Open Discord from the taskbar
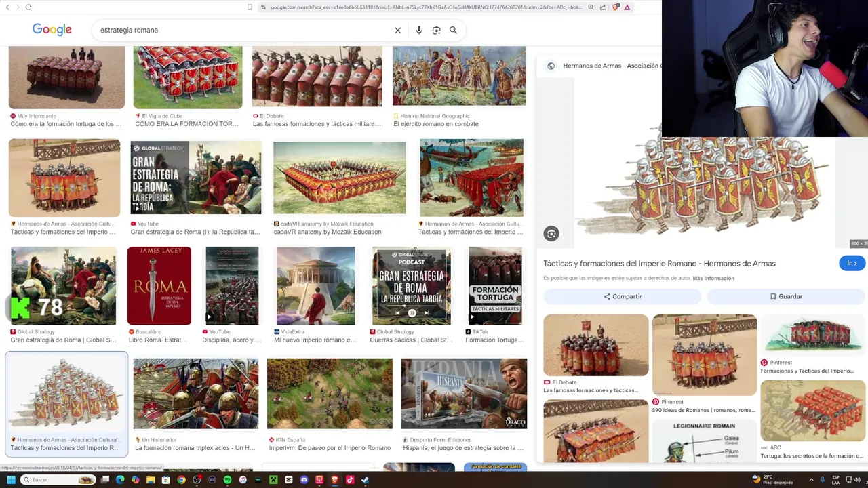 (304, 480)
